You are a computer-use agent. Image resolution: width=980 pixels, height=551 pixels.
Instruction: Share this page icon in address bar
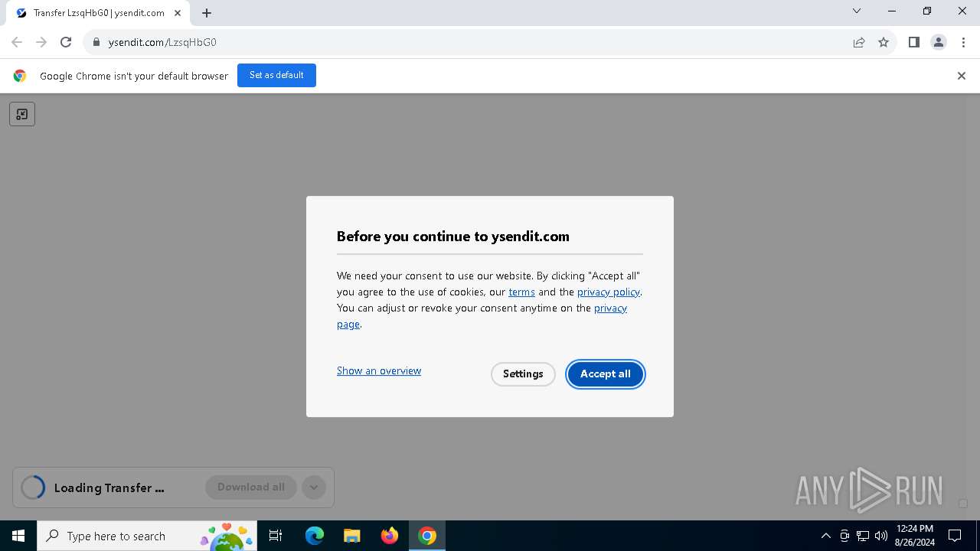coord(859,42)
